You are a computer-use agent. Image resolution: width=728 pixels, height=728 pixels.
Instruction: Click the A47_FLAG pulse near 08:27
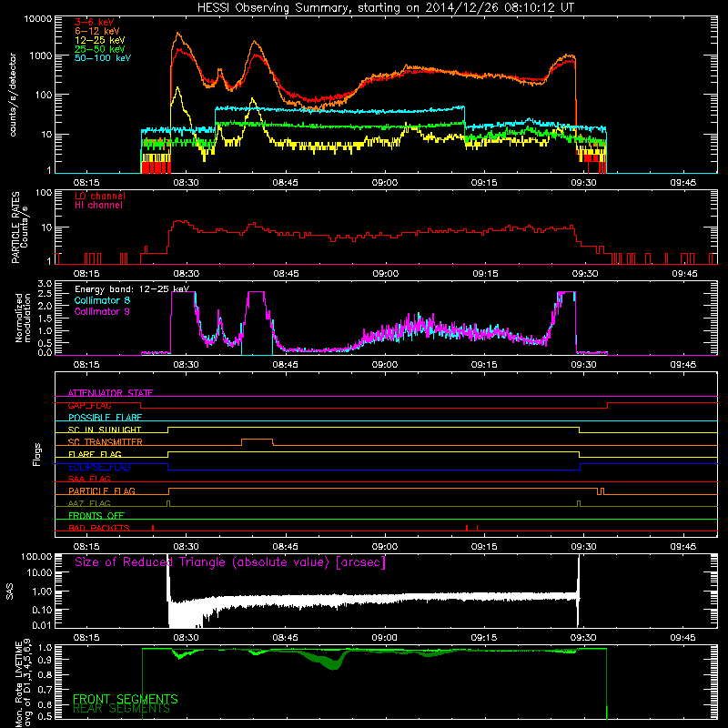[x=168, y=503]
